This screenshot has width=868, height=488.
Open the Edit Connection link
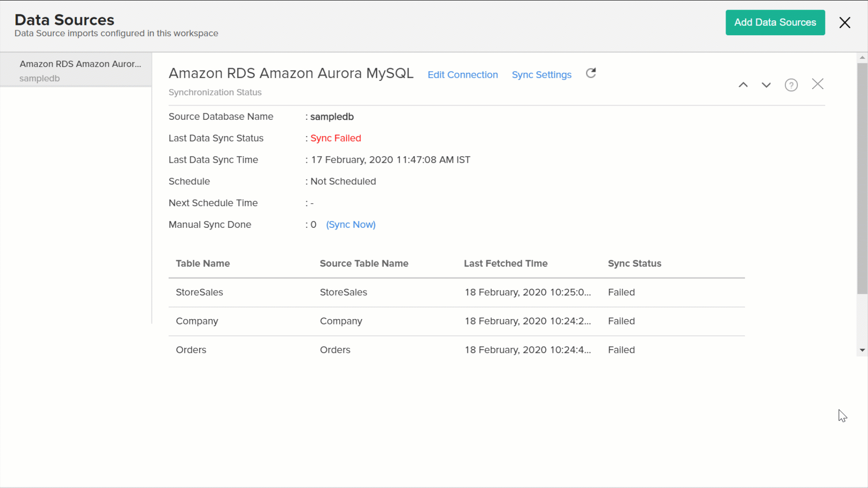click(x=462, y=75)
